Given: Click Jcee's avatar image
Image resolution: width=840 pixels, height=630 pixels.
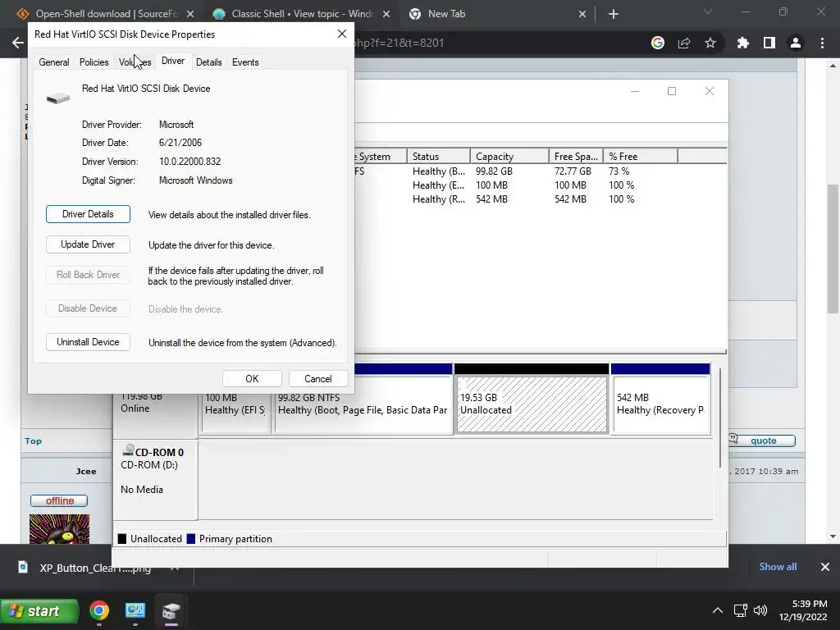Looking at the screenshot, I should (59, 529).
